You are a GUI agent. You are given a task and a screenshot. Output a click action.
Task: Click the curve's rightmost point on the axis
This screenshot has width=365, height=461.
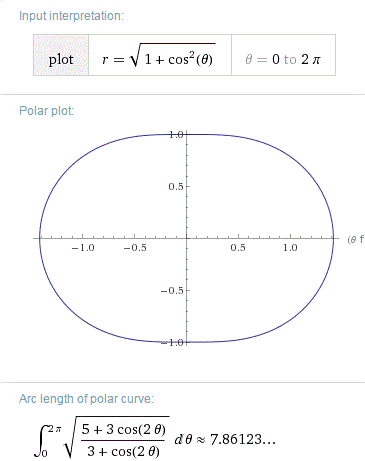tap(333, 238)
